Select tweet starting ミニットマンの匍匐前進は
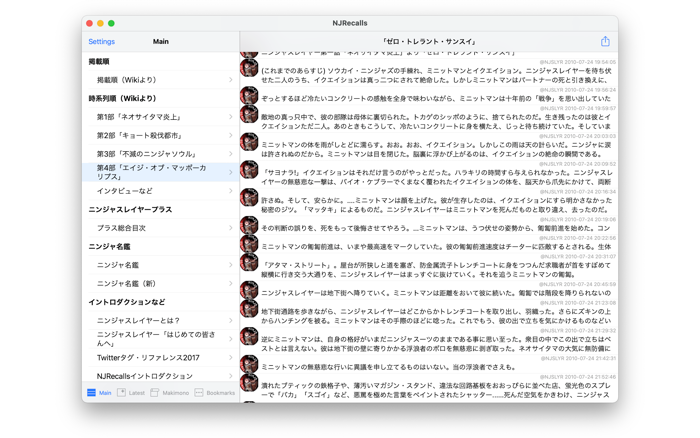700x438 pixels. coord(429,244)
